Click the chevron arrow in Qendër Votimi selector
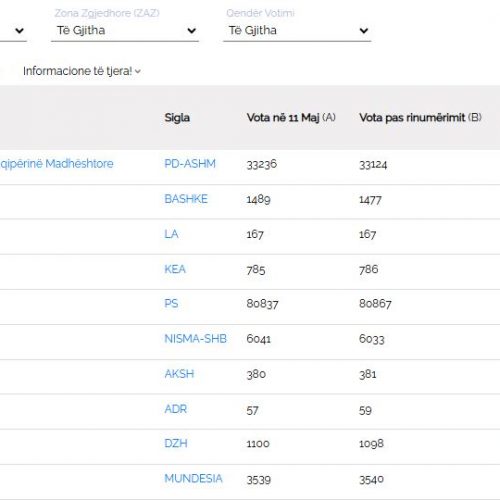 364,31
